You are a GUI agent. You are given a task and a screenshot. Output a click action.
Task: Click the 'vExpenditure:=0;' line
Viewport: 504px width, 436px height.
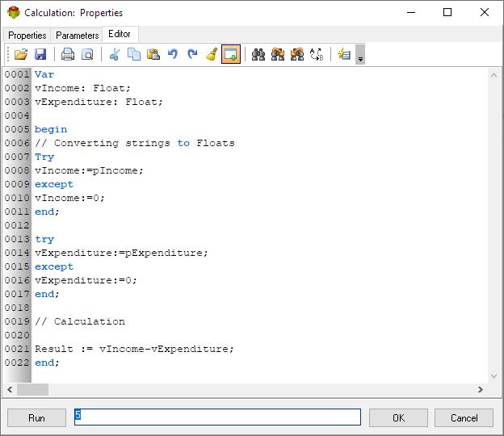pos(86,280)
